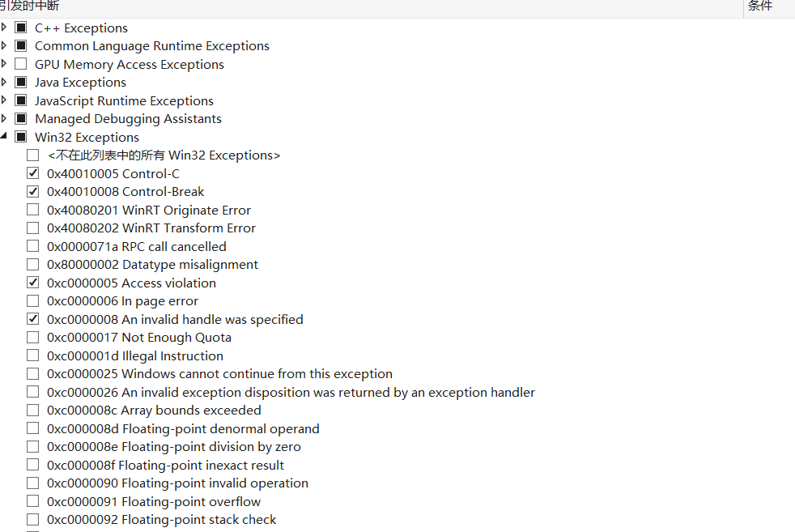Check Floating-point division by zero exception
This screenshot has width=795, height=532.
[33, 446]
